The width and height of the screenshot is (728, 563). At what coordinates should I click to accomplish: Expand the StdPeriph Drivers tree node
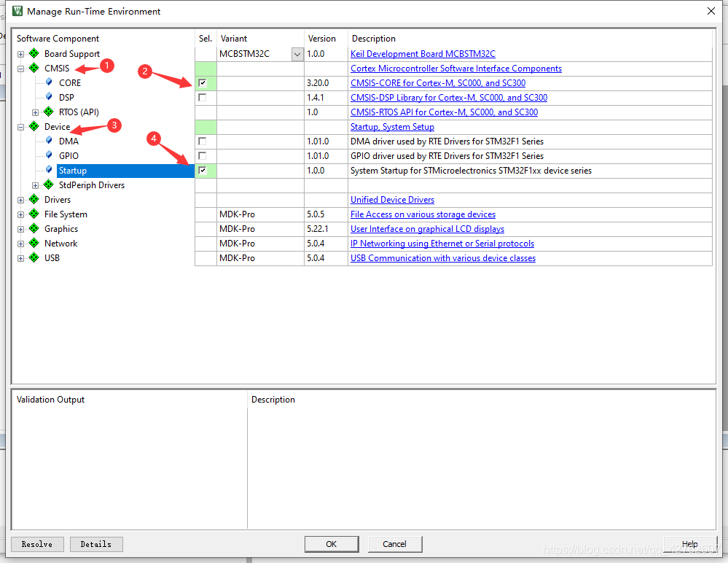(35, 185)
